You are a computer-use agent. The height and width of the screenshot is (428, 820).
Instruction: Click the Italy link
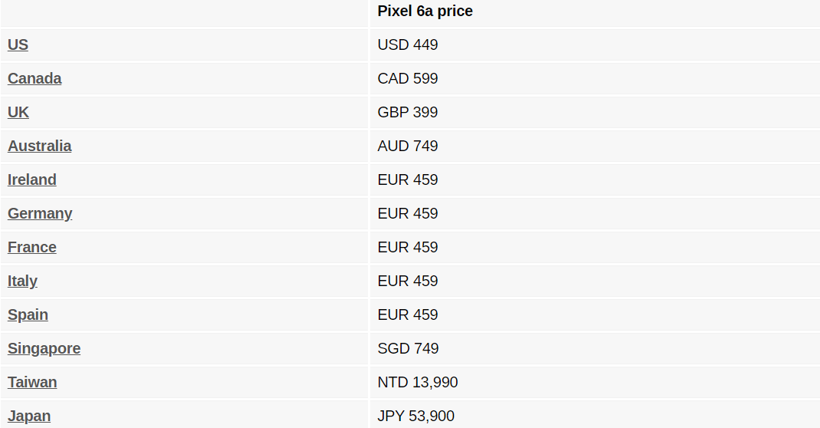click(x=23, y=281)
